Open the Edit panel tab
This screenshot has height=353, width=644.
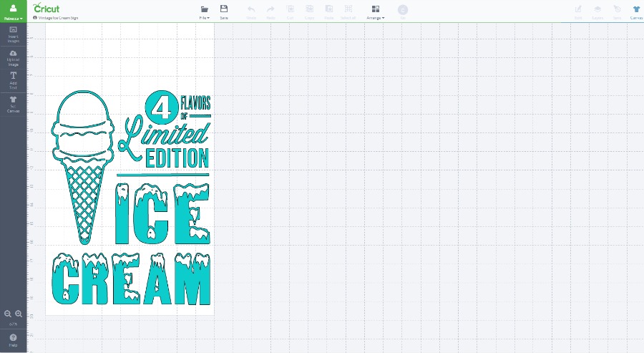pyautogui.click(x=578, y=12)
